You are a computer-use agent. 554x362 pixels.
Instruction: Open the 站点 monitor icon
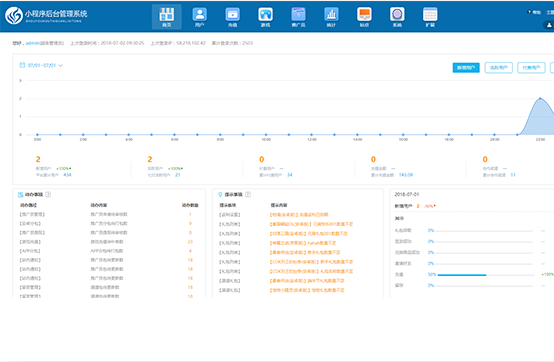click(x=364, y=17)
